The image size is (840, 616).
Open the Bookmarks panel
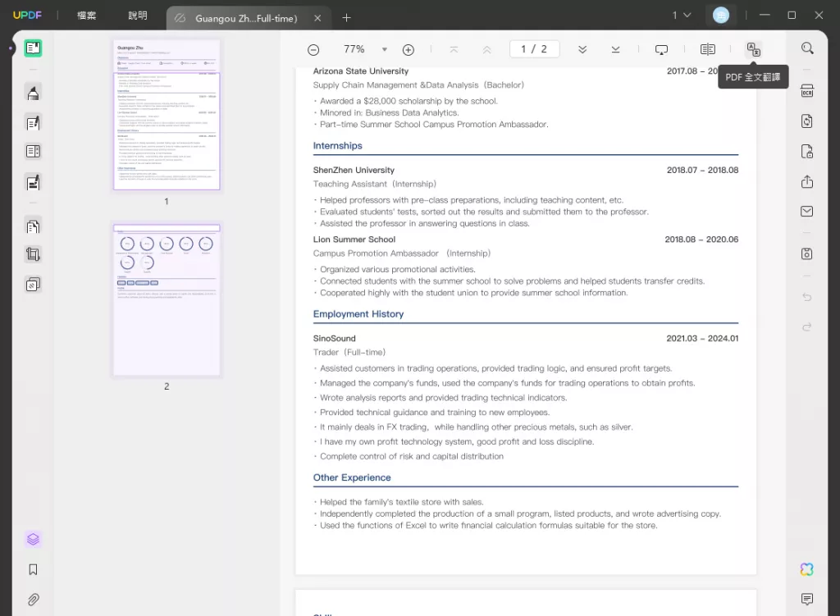33,569
